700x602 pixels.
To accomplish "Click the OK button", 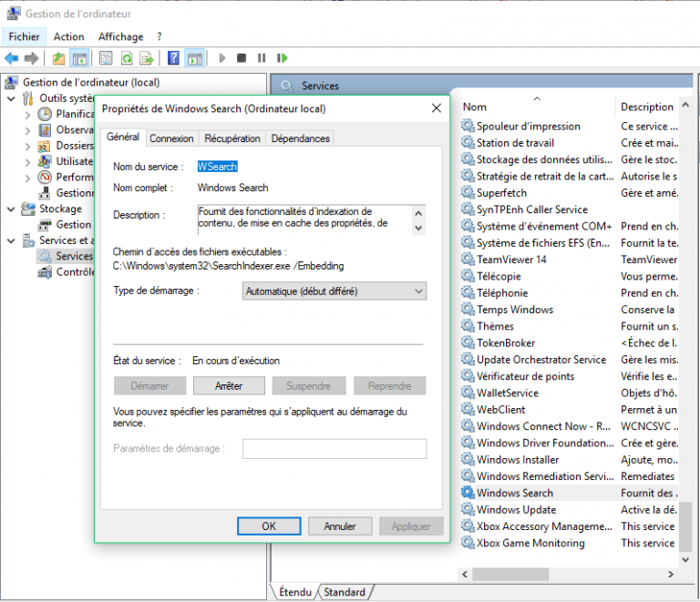I will click(x=269, y=526).
